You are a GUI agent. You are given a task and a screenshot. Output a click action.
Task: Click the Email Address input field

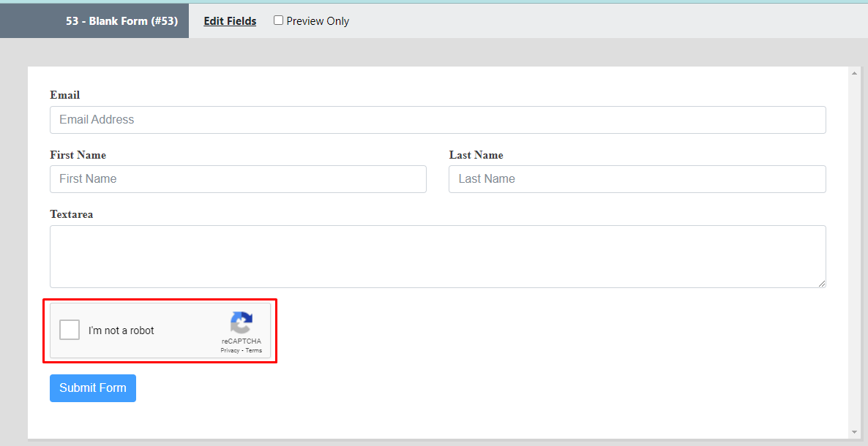tap(438, 120)
